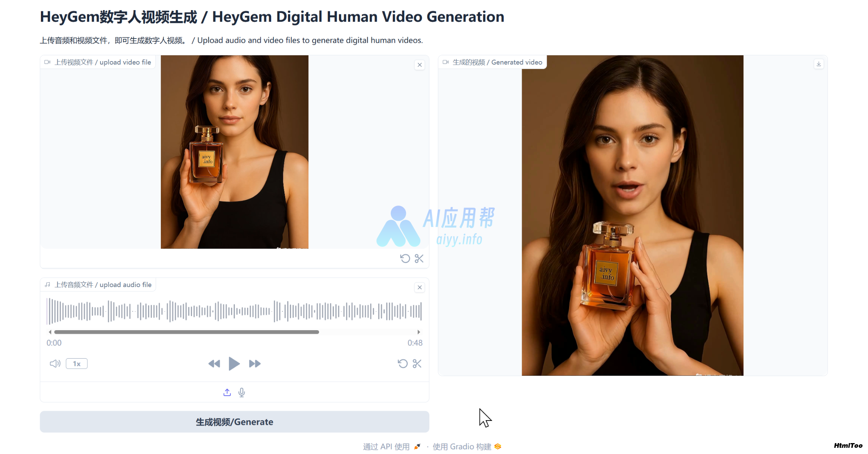Change the 1x playback speed
The image size is (868, 454).
pyautogui.click(x=77, y=364)
